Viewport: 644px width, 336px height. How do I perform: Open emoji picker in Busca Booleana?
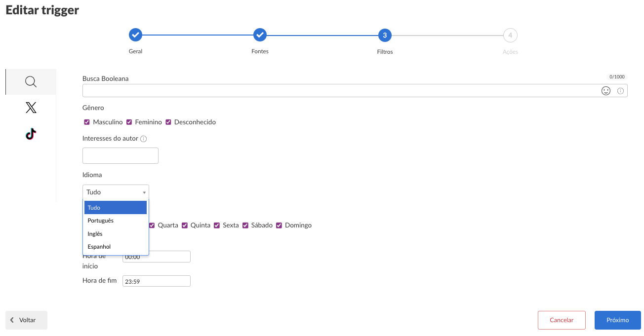[606, 91]
